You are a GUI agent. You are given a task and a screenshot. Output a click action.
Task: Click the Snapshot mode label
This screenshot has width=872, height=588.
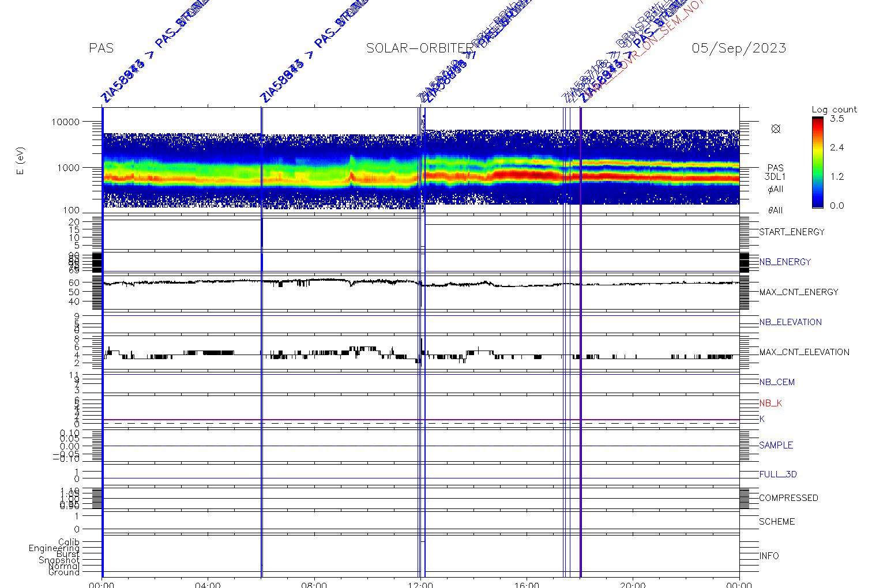click(59, 560)
